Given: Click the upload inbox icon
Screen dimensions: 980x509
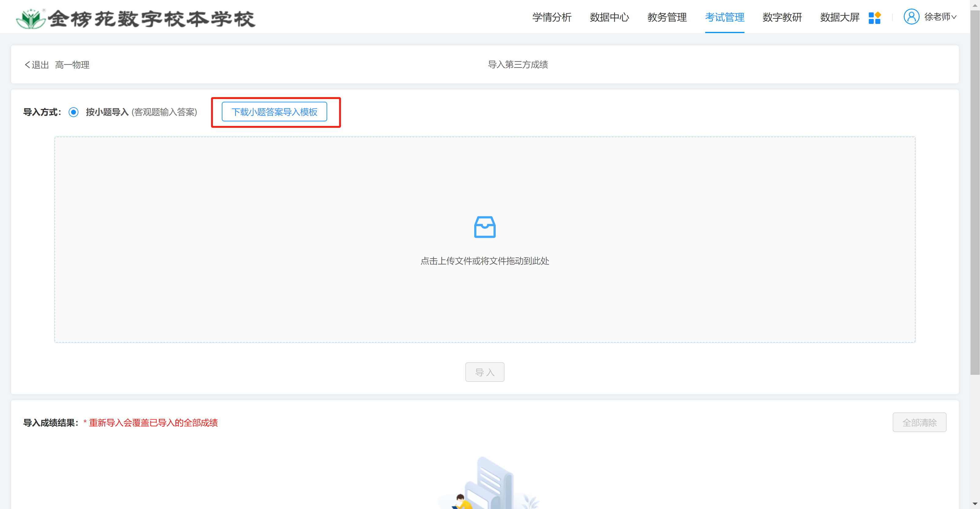Looking at the screenshot, I should coord(485,227).
